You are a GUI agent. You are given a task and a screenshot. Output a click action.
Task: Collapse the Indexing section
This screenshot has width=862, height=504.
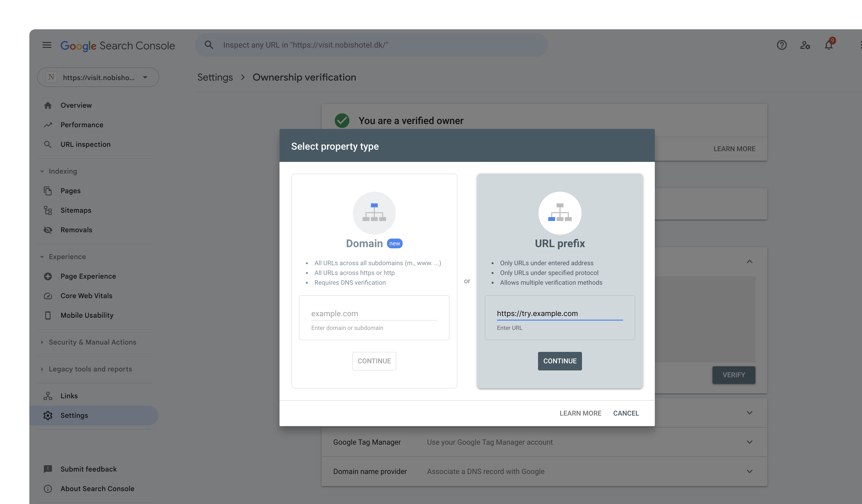pyautogui.click(x=42, y=171)
